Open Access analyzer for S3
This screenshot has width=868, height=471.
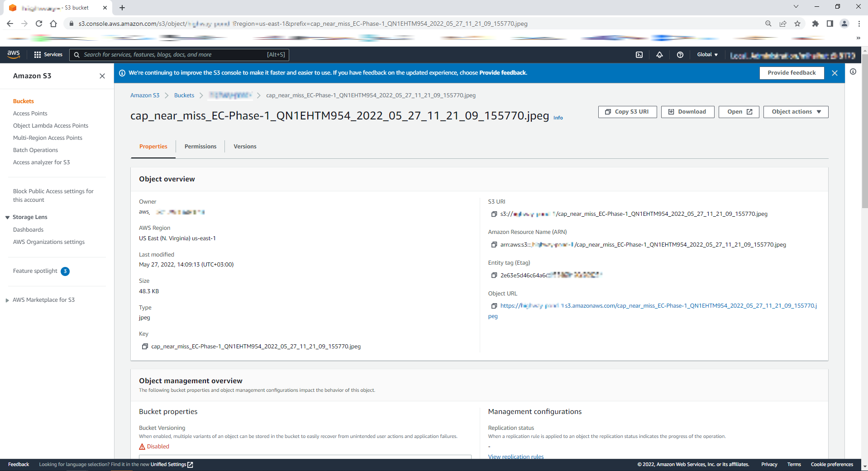42,162
